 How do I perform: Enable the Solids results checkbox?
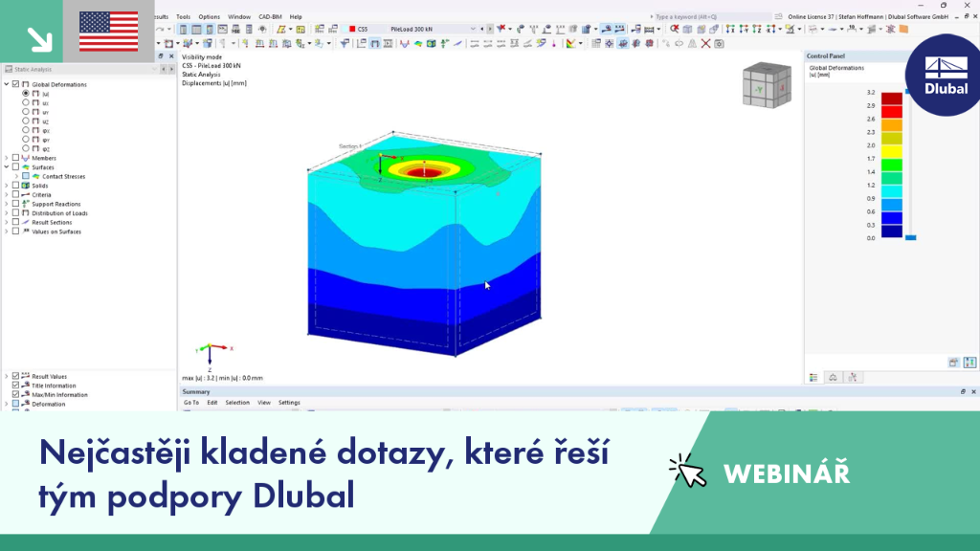(15, 186)
